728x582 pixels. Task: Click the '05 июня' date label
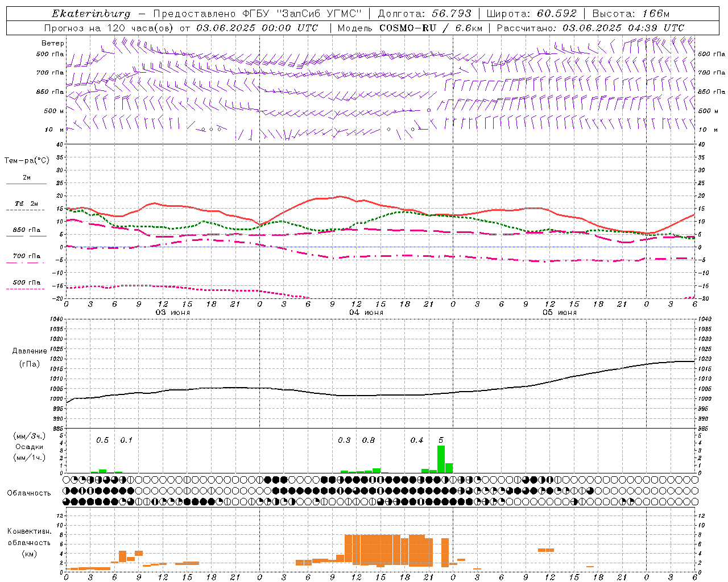tap(560, 313)
